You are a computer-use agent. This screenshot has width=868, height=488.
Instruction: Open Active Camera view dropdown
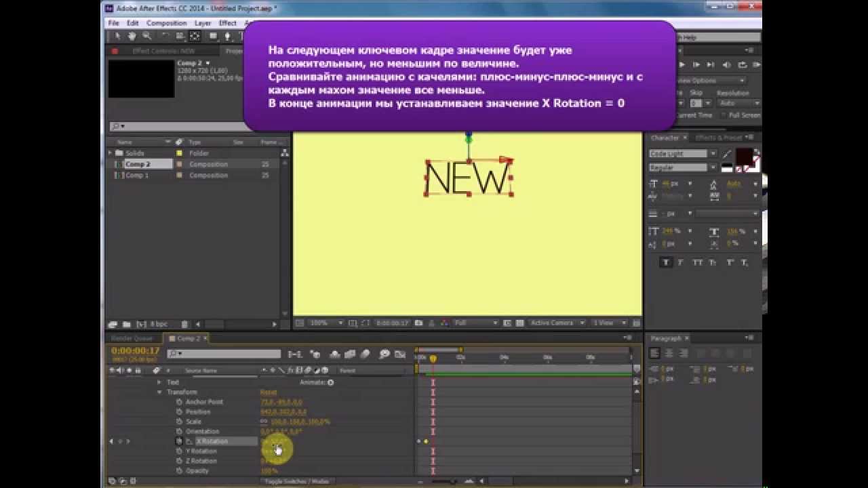tap(557, 323)
